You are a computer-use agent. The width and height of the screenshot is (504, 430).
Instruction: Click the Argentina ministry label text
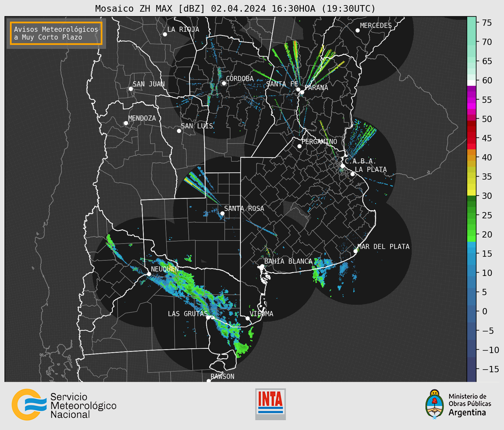pos(467,413)
